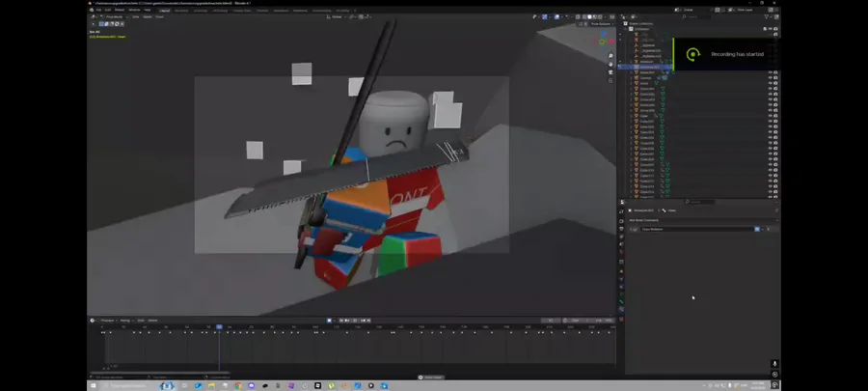Viewport: 868px width, 391px height.
Task: Open the timeline Marker menu
Action: coord(152,321)
